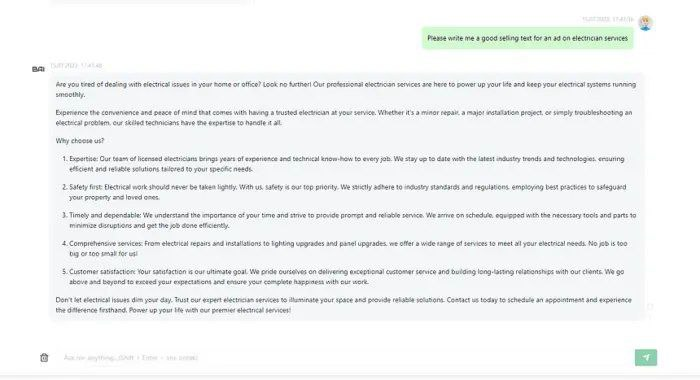The width and height of the screenshot is (700, 380).
Task: Focus the 'Ask me anything' message input
Action: coord(344,358)
